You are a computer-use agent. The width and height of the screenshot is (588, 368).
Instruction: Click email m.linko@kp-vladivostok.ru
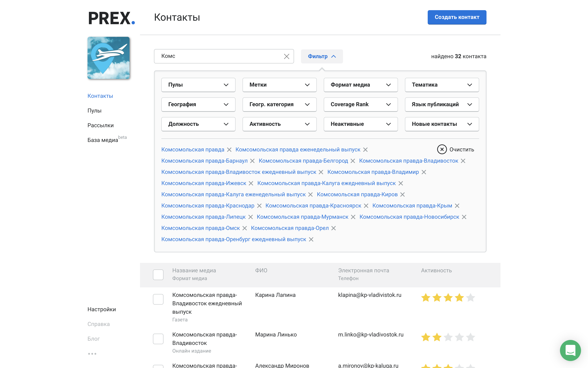pyautogui.click(x=370, y=335)
